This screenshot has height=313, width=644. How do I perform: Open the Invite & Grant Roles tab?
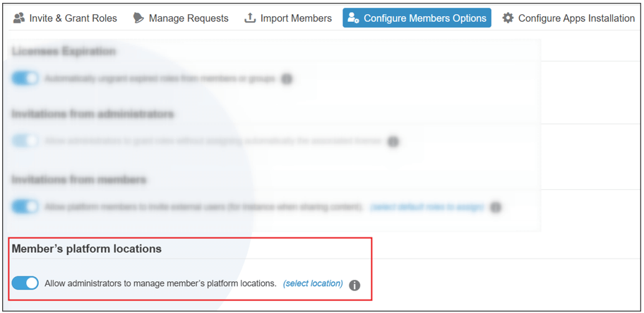point(65,18)
